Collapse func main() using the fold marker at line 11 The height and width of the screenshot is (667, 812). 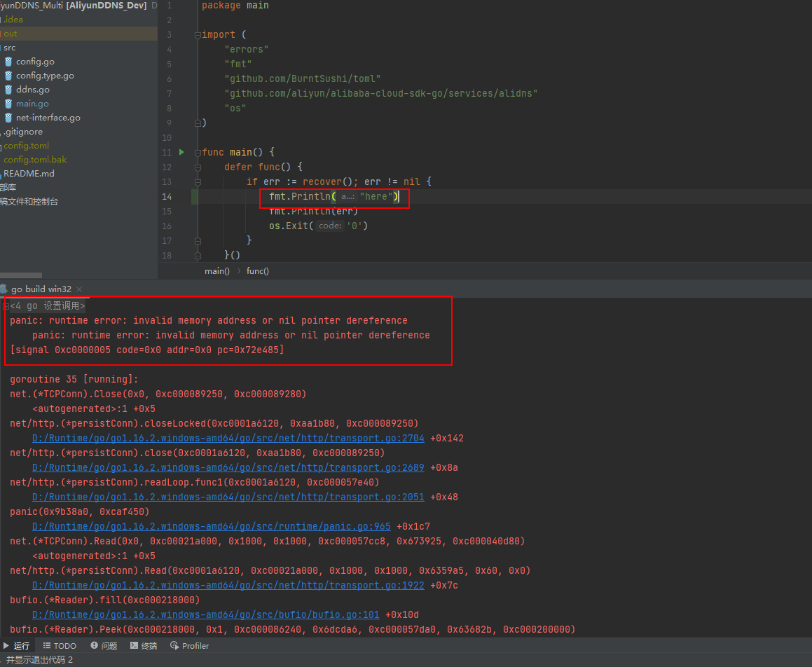198,153
